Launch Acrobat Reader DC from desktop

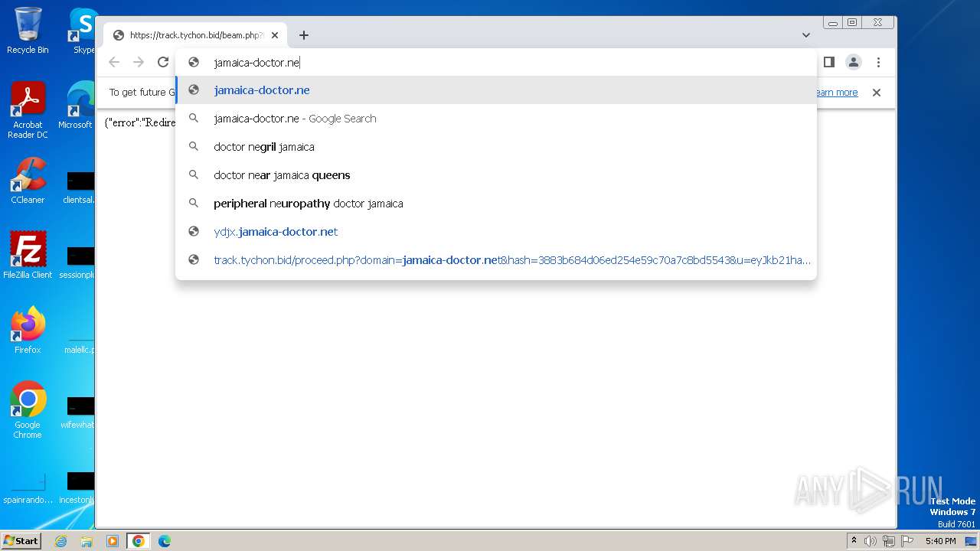click(28, 111)
